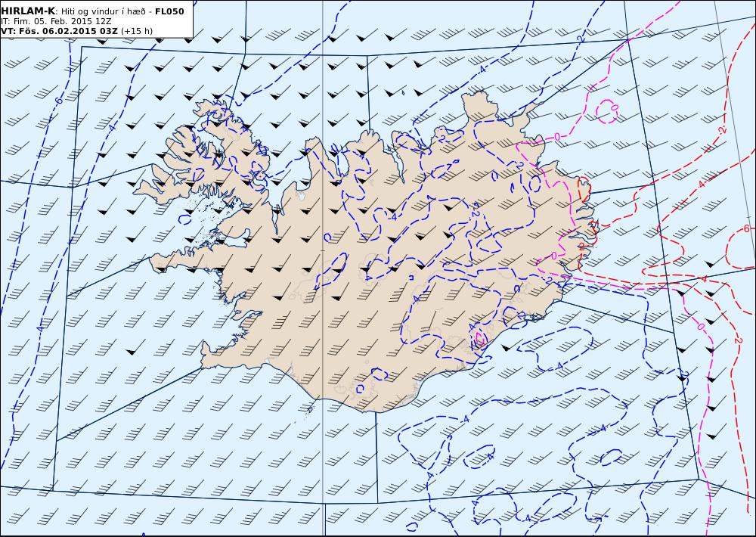Click the 'Hiti og vindur í hæð' caption
The width and height of the screenshot is (756, 537).
(x=103, y=11)
